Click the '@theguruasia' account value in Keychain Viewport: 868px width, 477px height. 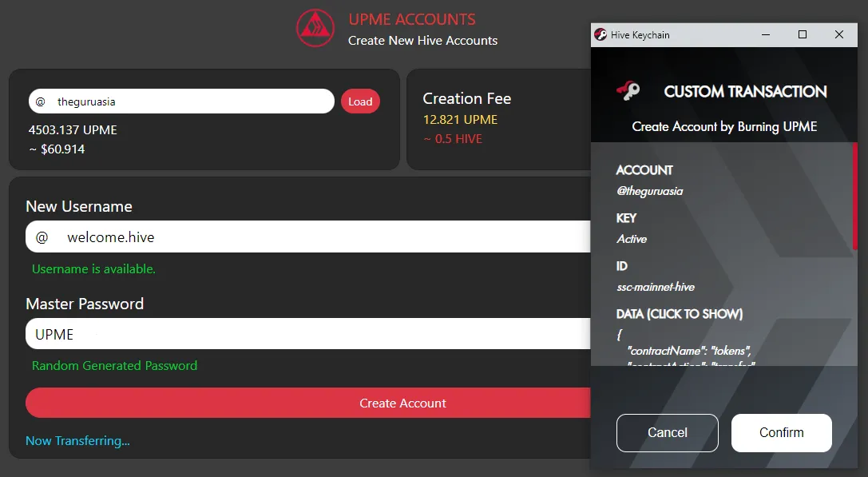pos(649,191)
